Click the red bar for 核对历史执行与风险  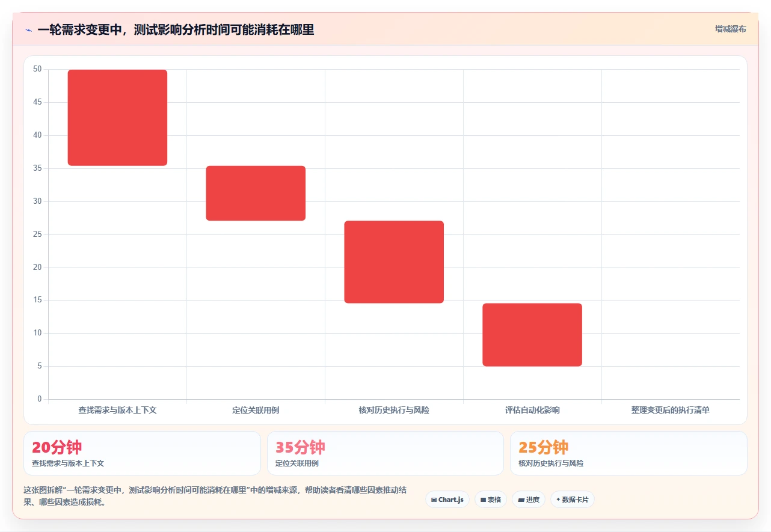tap(394, 262)
